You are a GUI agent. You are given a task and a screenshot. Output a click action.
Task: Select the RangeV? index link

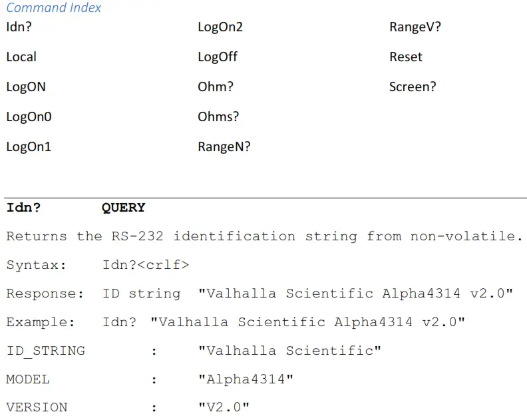click(x=415, y=27)
